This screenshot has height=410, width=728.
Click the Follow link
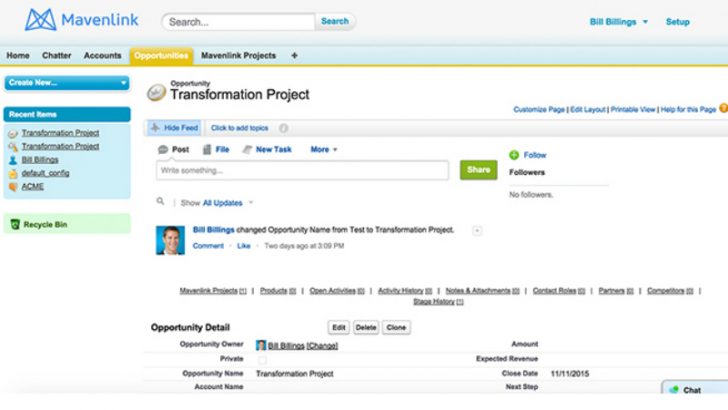coord(535,155)
